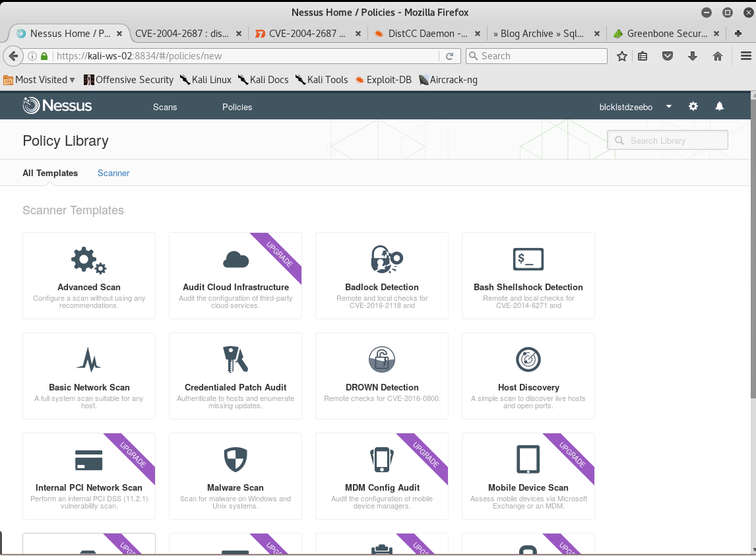
Task: Open the Offensive Security bookmark
Action: [x=129, y=80]
